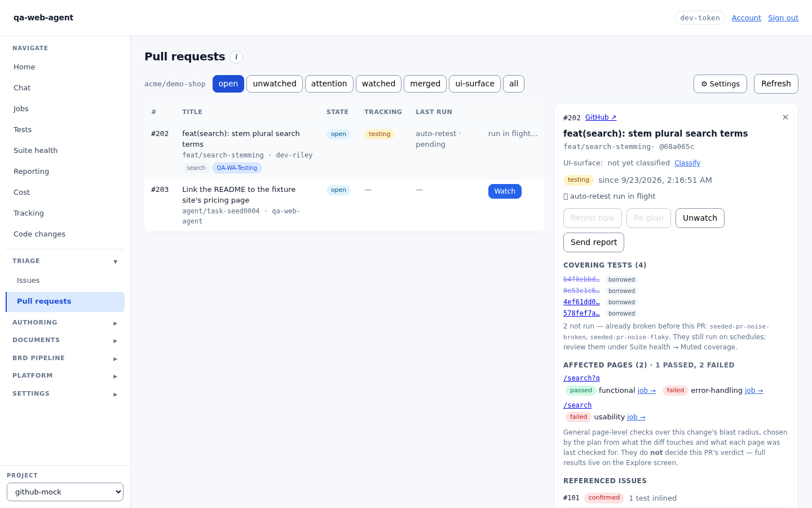Close the PR #202 detail panel

pos(785,117)
